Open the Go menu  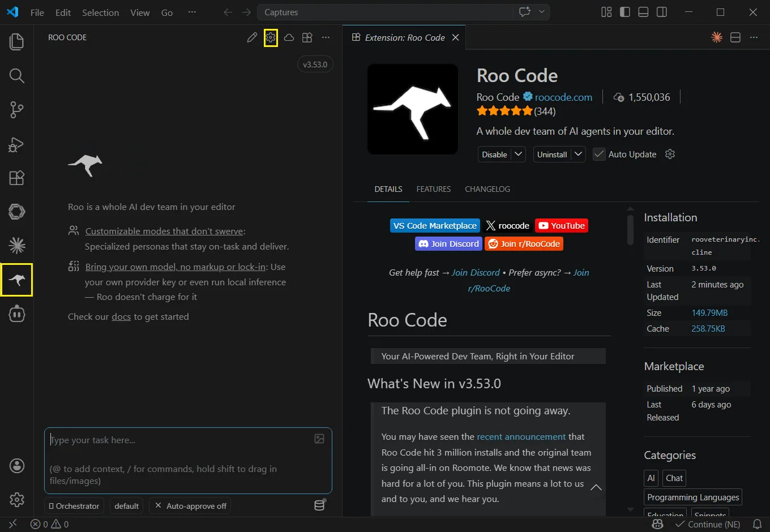(x=167, y=12)
